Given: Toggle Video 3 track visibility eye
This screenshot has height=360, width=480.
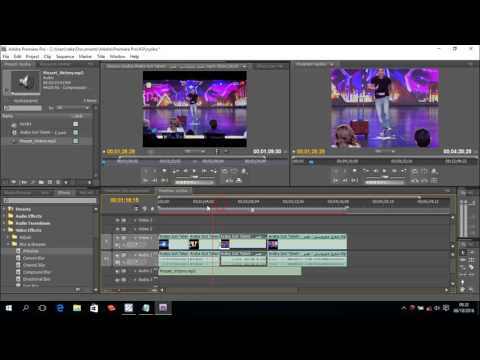Looking at the screenshot, I should 117,220.
